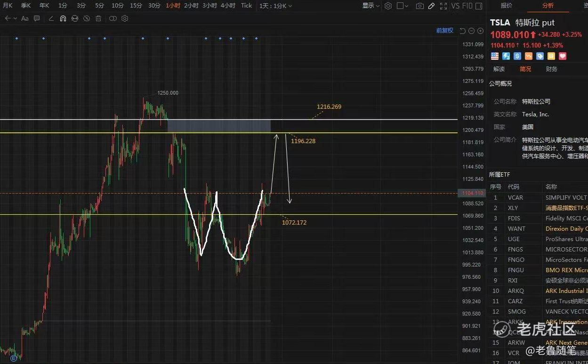Zoom in chart with plus circle
Screen dimensions: 588x364
point(480,31)
